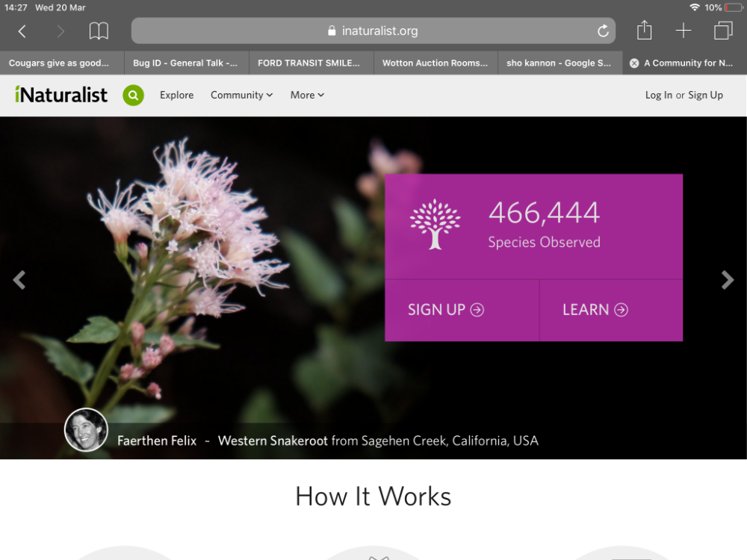Tap the battery indicator icon
The image size is (747, 560).
733,7
